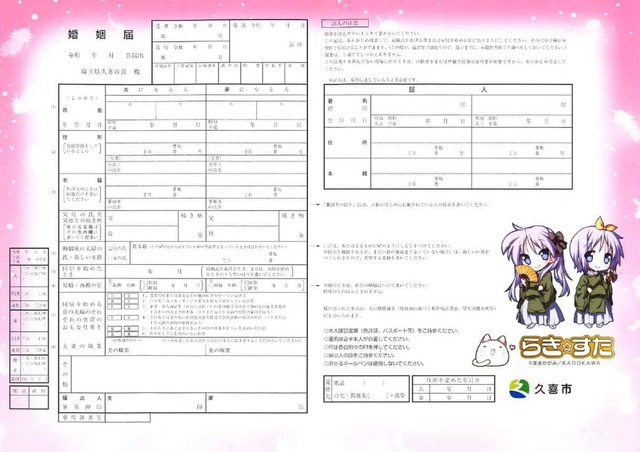Click the wife's mother name field
This screenshot has width=640, height=452.
[x=242, y=233]
